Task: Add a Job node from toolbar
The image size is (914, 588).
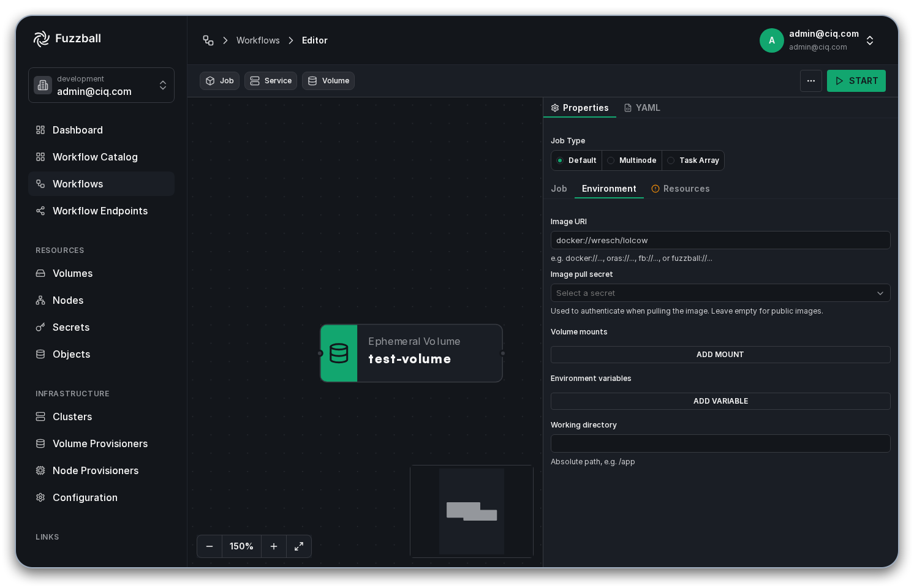Action: click(x=219, y=81)
